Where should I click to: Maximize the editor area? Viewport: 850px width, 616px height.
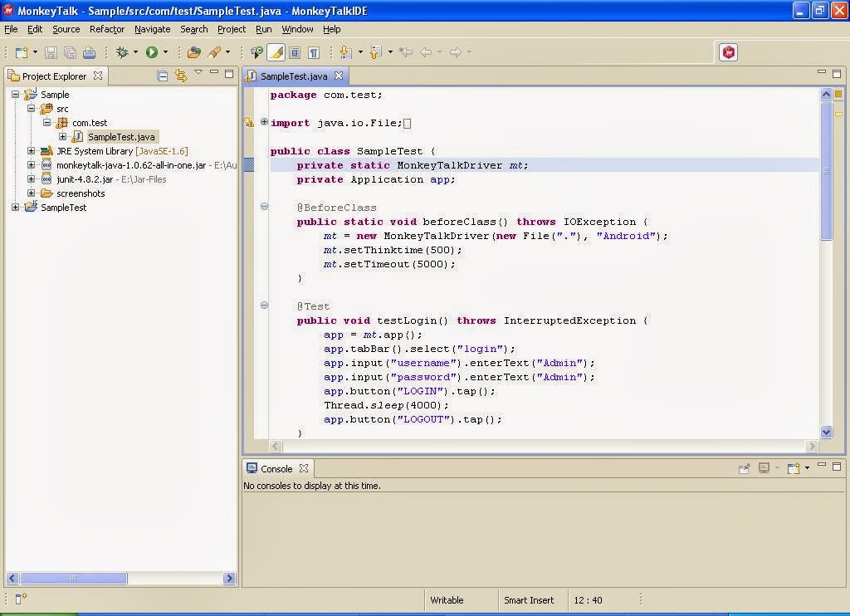[x=837, y=73]
